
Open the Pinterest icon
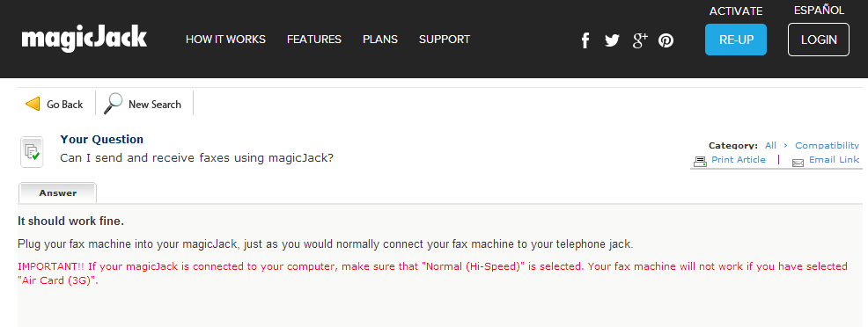pyautogui.click(x=666, y=40)
